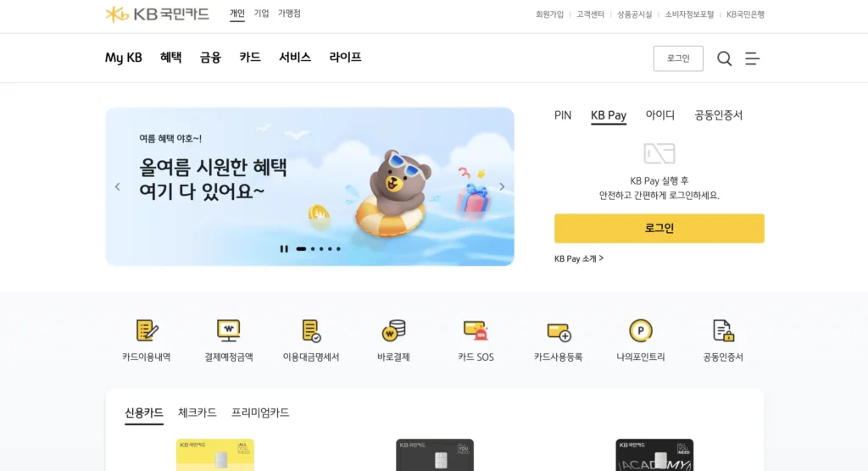Viewport: 868px width, 471px height.
Task: Switch to 기업 site section
Action: pyautogui.click(x=261, y=14)
